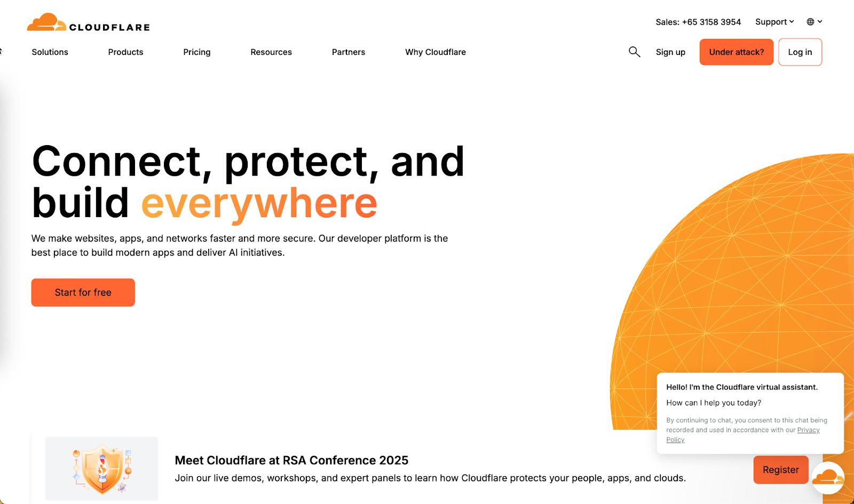
Task: Open the globe language selector
Action: click(815, 22)
